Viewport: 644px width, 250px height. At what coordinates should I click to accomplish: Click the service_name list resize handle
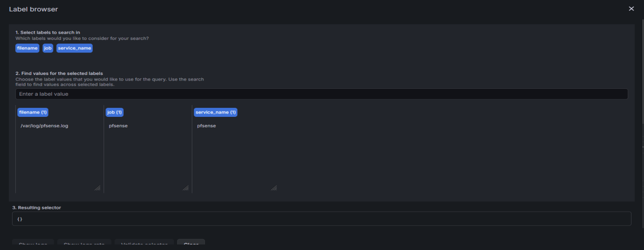pyautogui.click(x=274, y=188)
